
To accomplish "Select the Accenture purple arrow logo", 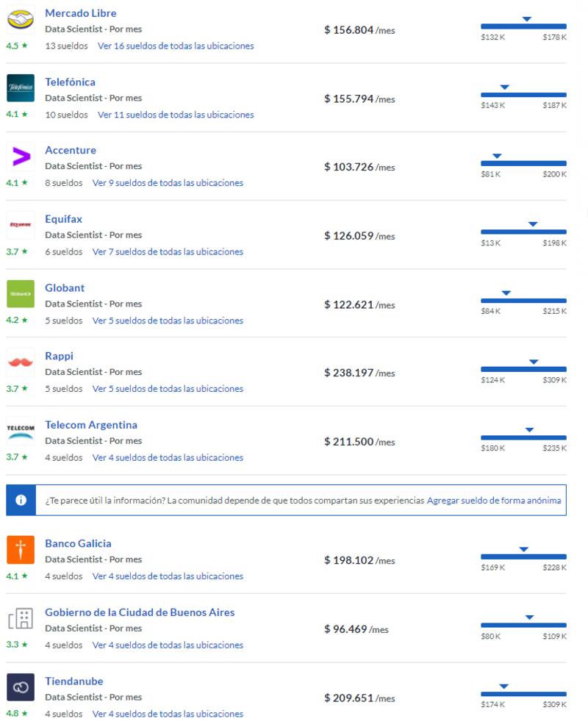I will click(x=20, y=157).
